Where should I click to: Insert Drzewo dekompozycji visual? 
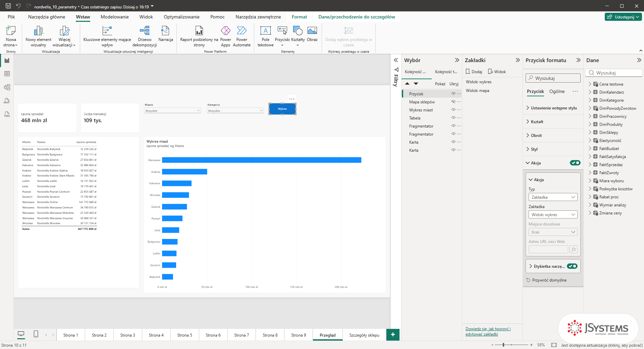click(x=145, y=36)
